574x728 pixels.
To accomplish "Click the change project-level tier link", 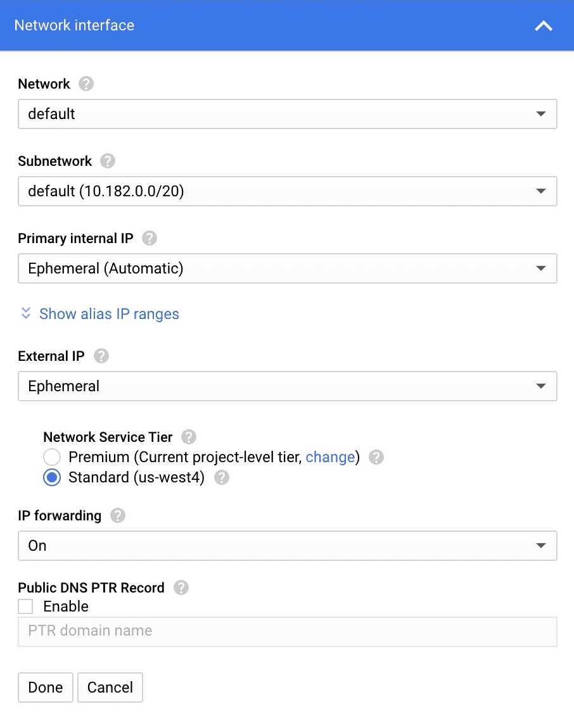I will point(330,457).
